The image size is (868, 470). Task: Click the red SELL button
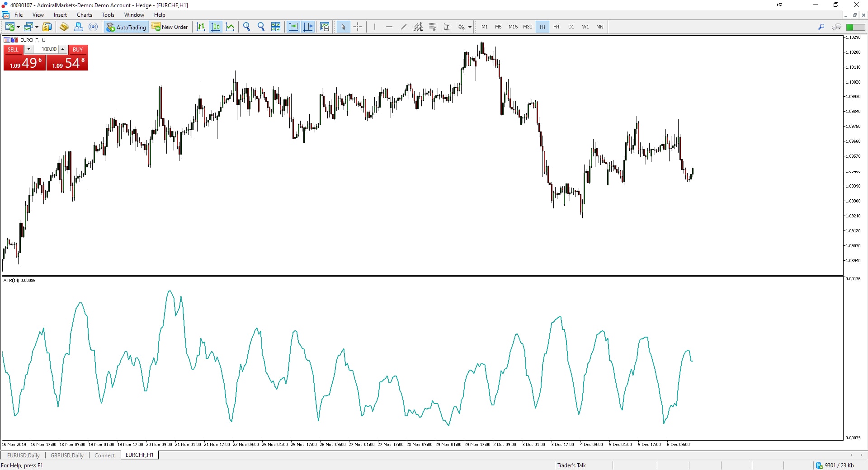click(13, 50)
